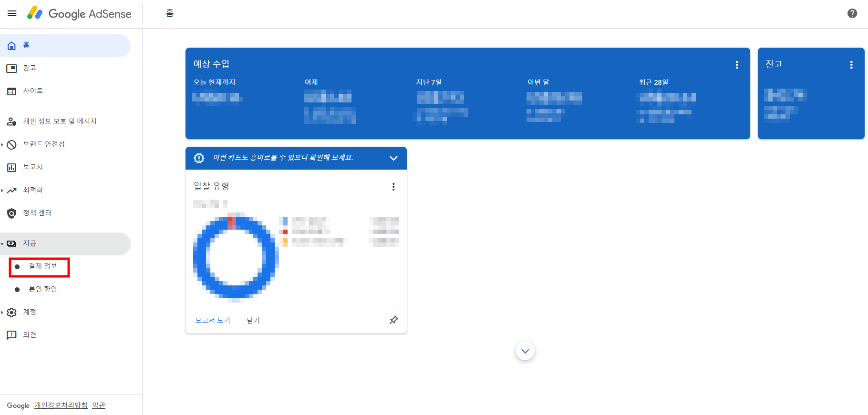Click 이번 달 earnings label
The width and height of the screenshot is (868, 415).
538,82
